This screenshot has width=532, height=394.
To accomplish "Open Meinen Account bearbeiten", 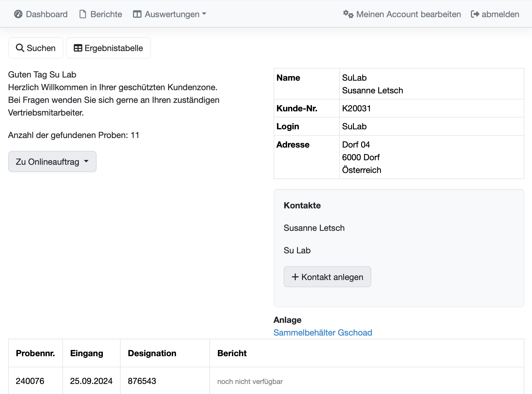I will point(408,14).
